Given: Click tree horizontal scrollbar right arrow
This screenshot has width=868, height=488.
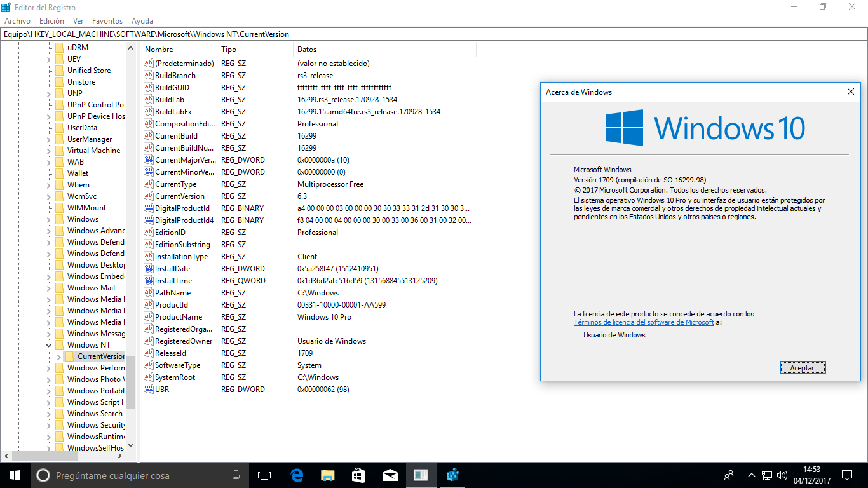Looking at the screenshot, I should 121,456.
